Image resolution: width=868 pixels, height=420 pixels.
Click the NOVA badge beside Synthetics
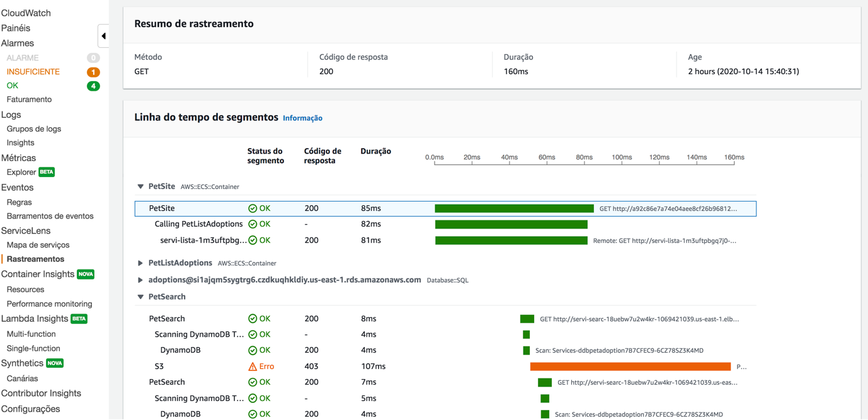point(55,363)
